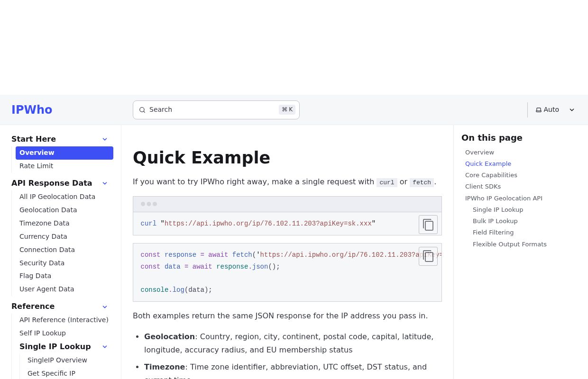Collapse the Single IP Lookup group
The height and width of the screenshot is (379, 588).
[105, 347]
